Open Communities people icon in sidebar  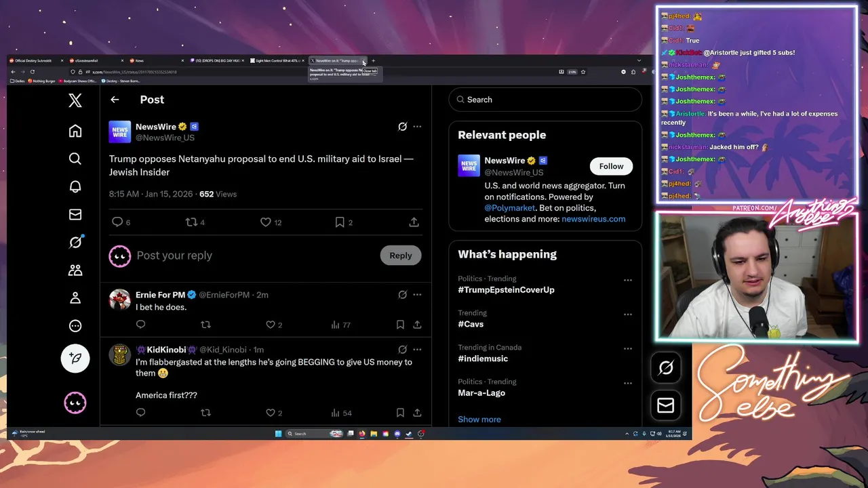75,270
